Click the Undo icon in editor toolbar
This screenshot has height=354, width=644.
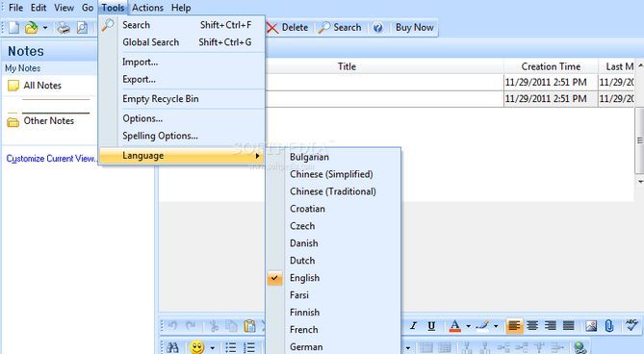(x=172, y=326)
